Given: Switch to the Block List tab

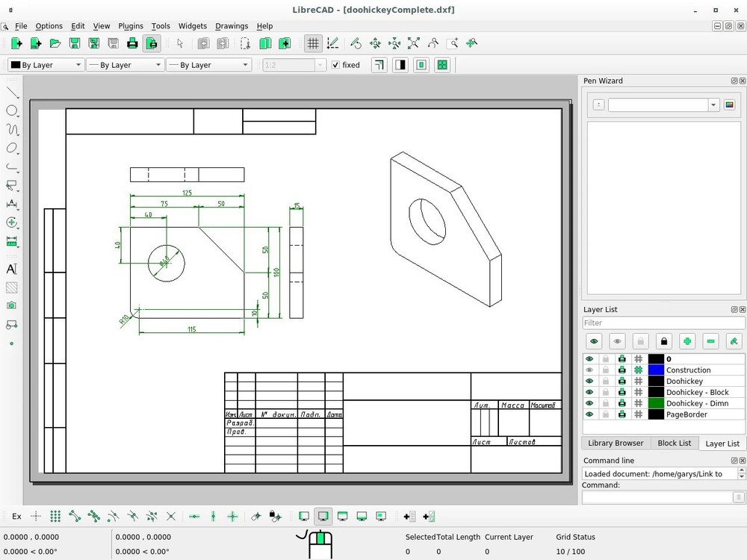Looking at the screenshot, I should (x=674, y=443).
